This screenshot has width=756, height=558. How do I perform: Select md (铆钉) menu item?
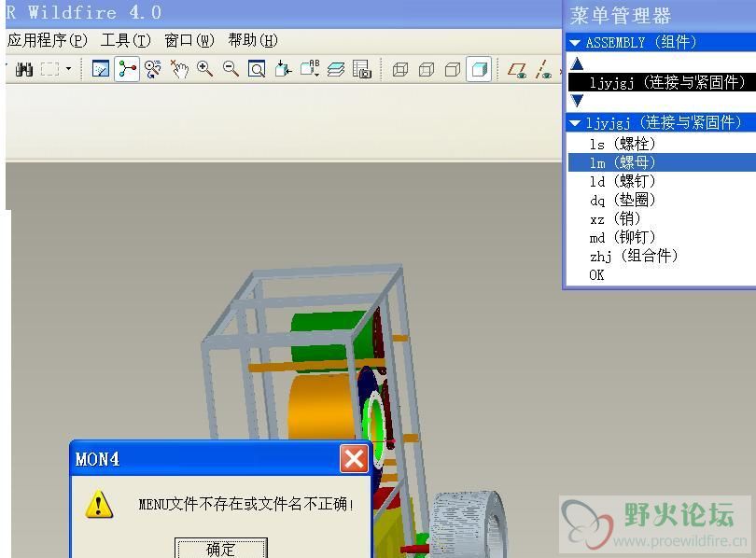coord(661,237)
